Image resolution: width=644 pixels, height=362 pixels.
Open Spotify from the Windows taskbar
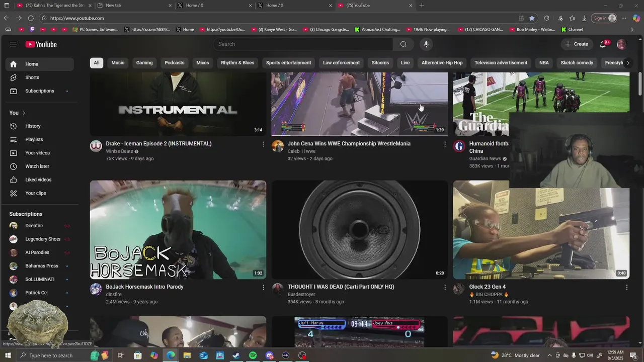pyautogui.click(x=253, y=355)
